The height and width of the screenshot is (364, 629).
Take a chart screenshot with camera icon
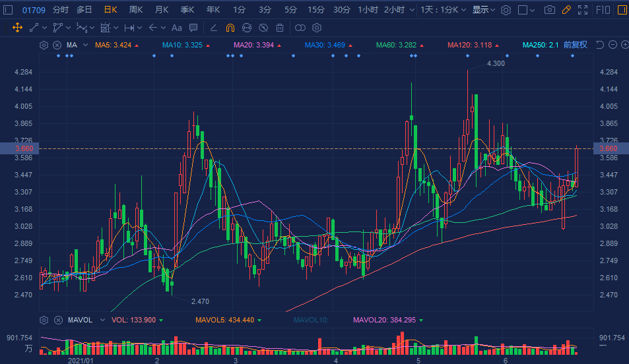point(550,10)
